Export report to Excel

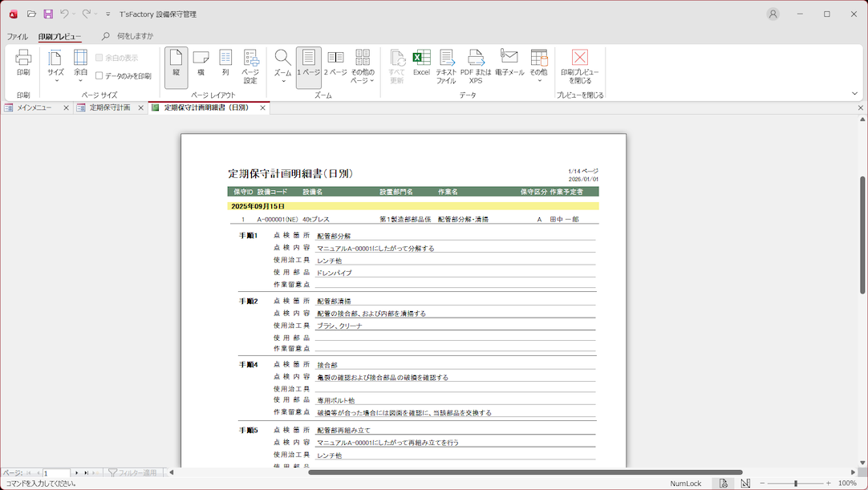tap(421, 63)
